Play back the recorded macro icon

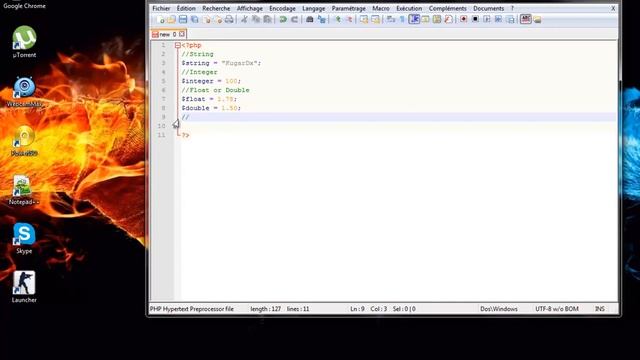487,19
